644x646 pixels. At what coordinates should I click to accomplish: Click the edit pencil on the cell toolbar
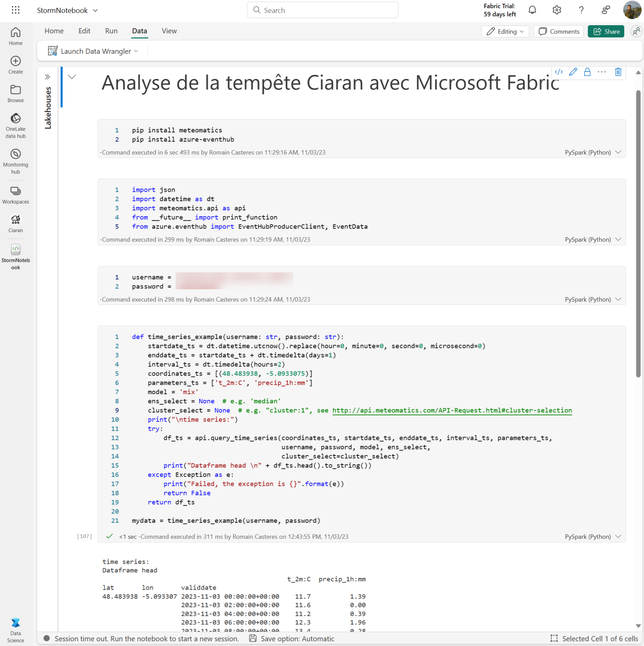tap(573, 72)
